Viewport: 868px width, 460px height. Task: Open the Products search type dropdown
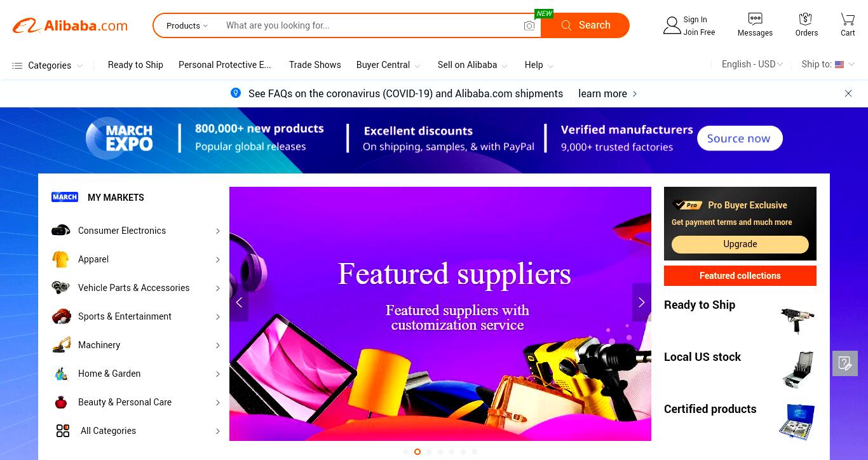pyautogui.click(x=187, y=25)
